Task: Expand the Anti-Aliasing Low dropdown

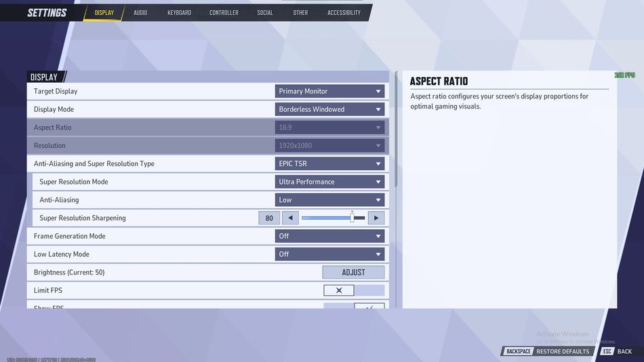Action: [330, 200]
